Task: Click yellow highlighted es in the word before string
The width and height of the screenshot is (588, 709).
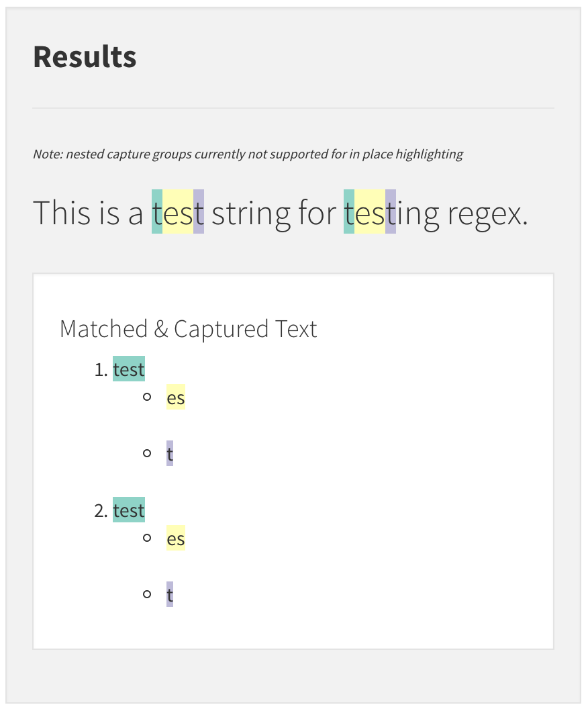Action: pos(178,212)
